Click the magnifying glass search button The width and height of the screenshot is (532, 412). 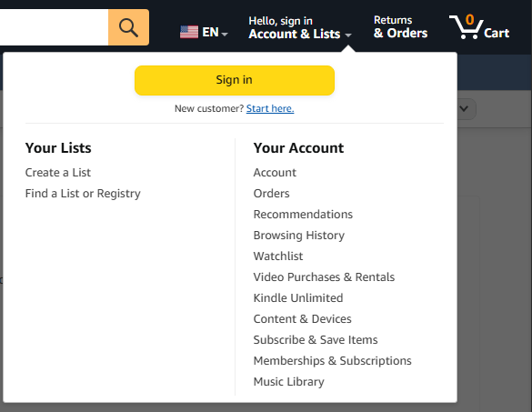[128, 27]
